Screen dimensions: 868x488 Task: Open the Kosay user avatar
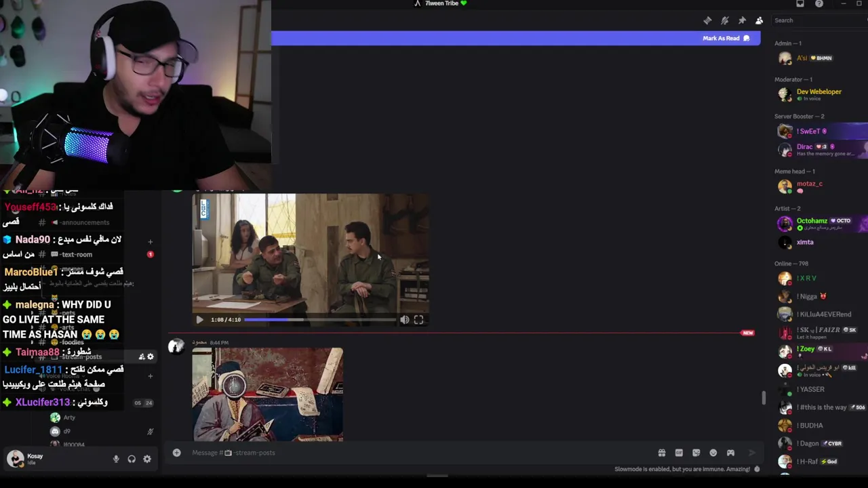15,459
